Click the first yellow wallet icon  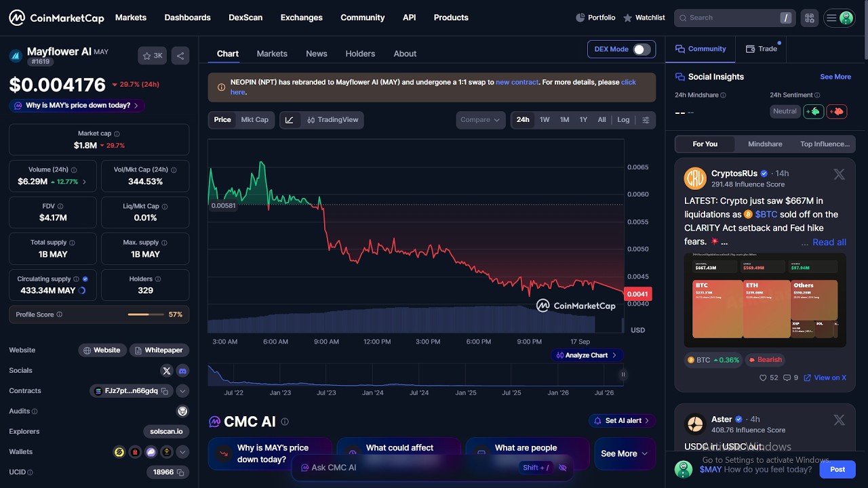coord(119,452)
